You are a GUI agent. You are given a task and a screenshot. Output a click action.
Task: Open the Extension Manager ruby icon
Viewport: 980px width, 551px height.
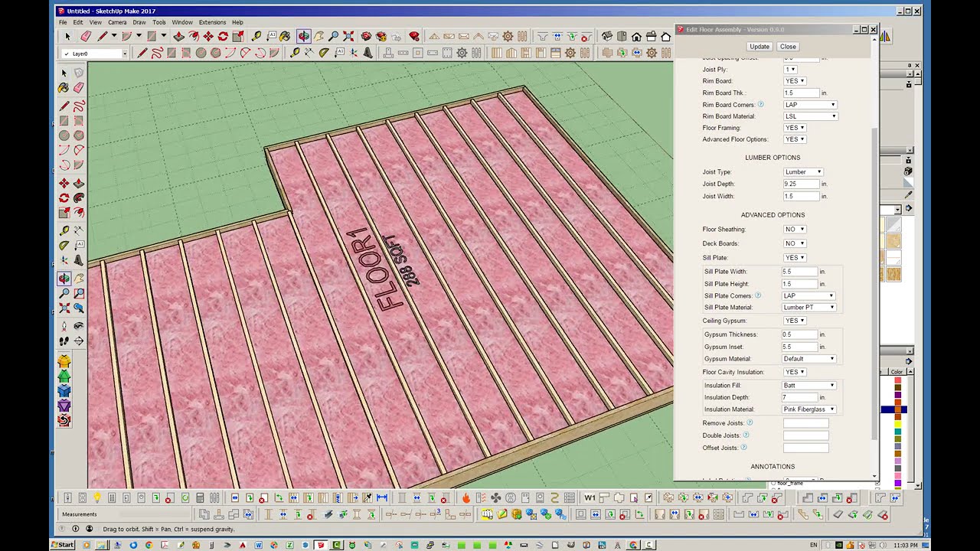tap(414, 36)
